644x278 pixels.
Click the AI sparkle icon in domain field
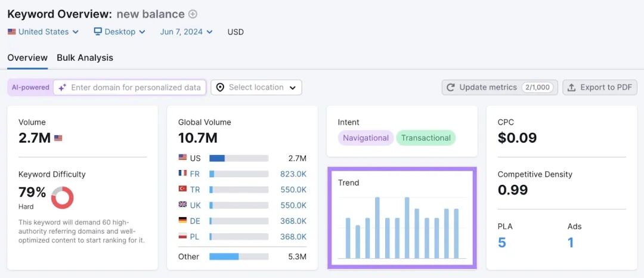click(x=63, y=88)
